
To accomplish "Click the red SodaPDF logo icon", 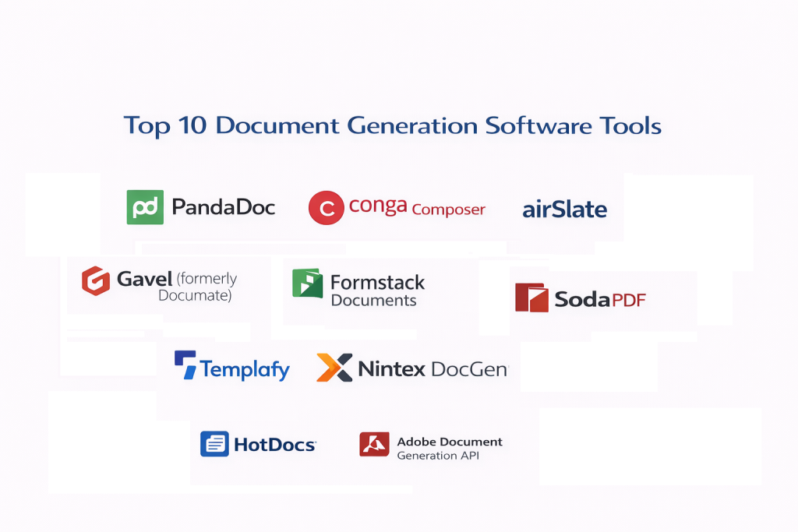I will pos(531,298).
